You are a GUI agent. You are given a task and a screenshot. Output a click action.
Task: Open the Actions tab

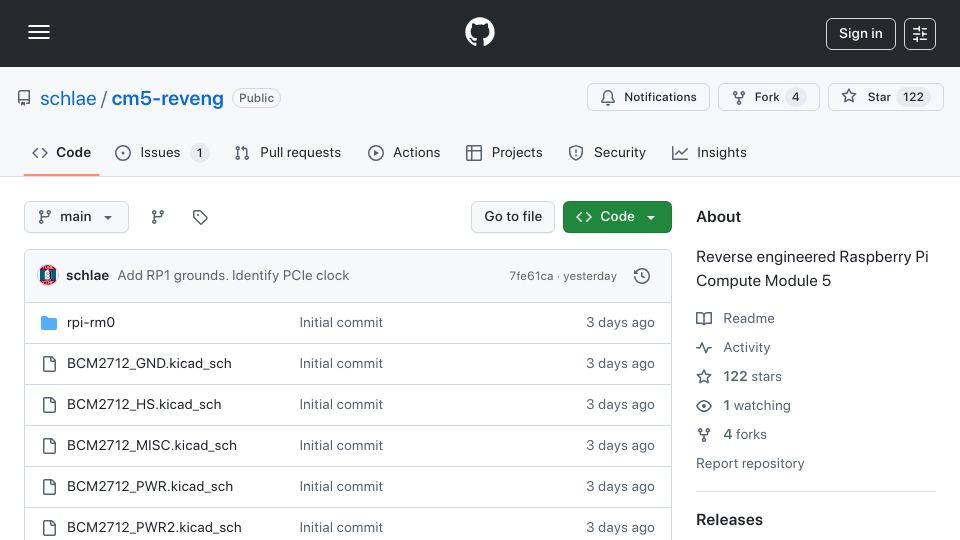(x=404, y=152)
